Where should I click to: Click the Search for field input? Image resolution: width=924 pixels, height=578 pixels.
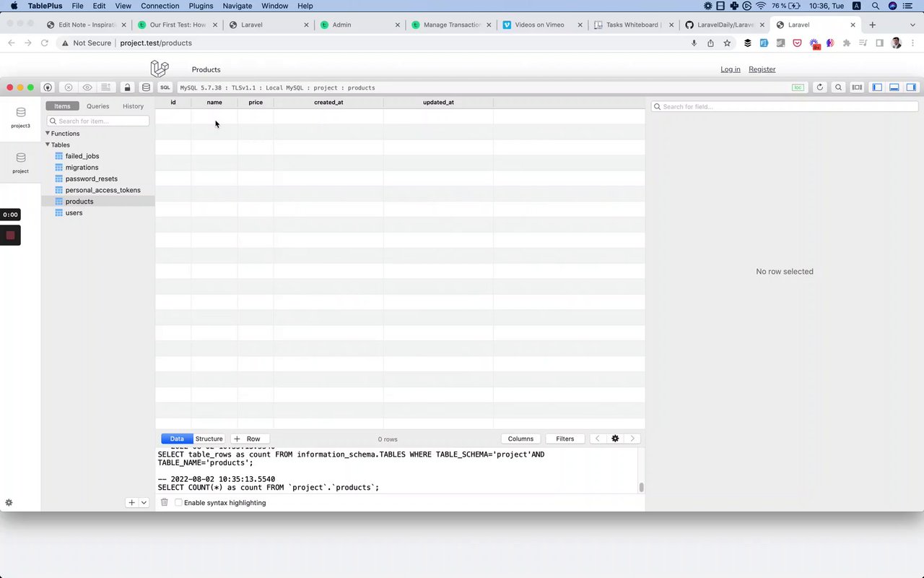785,106
